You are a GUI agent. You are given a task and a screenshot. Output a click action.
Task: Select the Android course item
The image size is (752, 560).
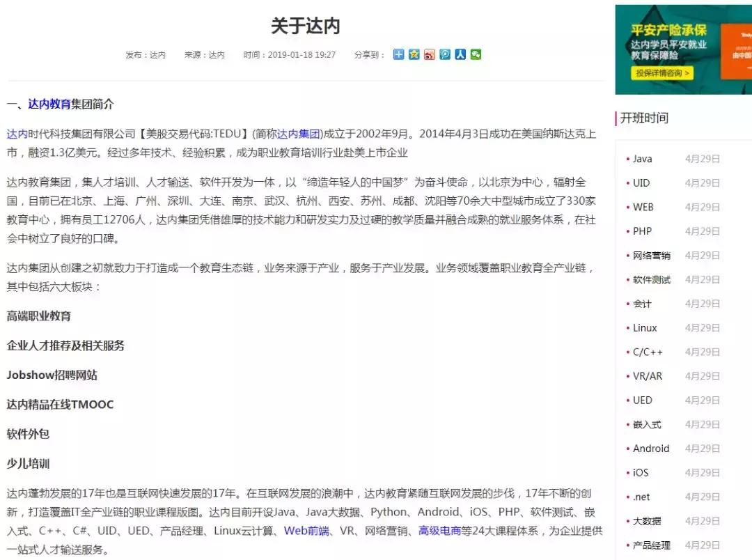[x=650, y=449]
